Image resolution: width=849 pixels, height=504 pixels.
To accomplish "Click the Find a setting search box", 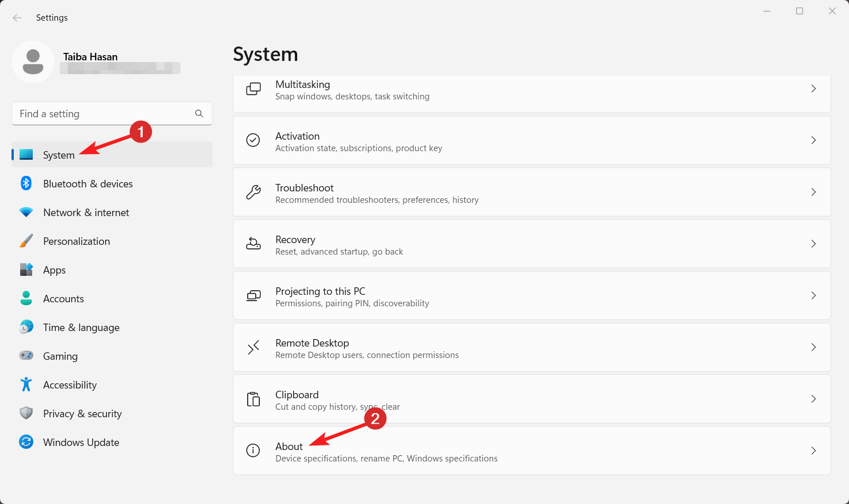I will (x=103, y=113).
